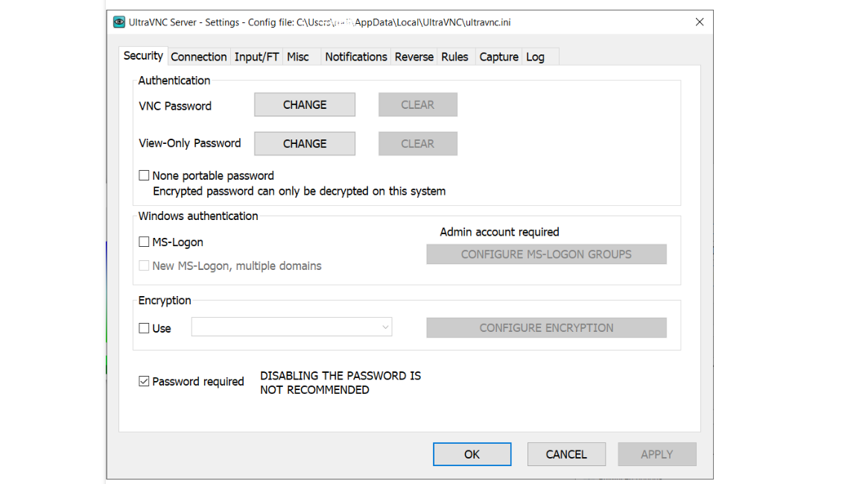Click CHANGE for View-Only Password

305,143
